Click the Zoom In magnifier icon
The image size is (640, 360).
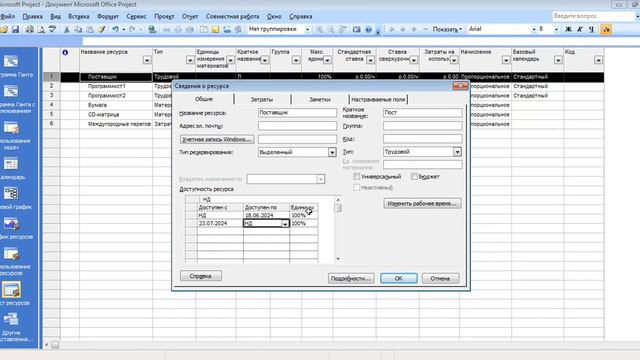tap(319, 29)
